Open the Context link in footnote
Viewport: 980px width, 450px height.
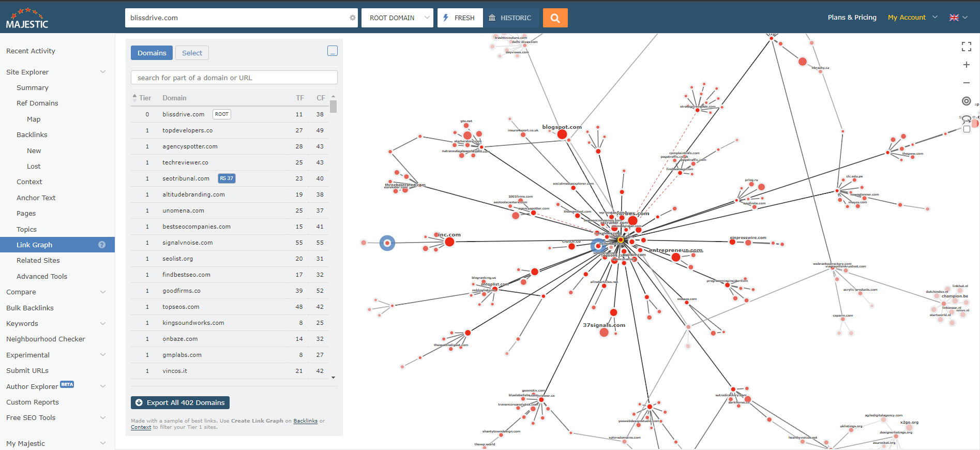click(141, 427)
